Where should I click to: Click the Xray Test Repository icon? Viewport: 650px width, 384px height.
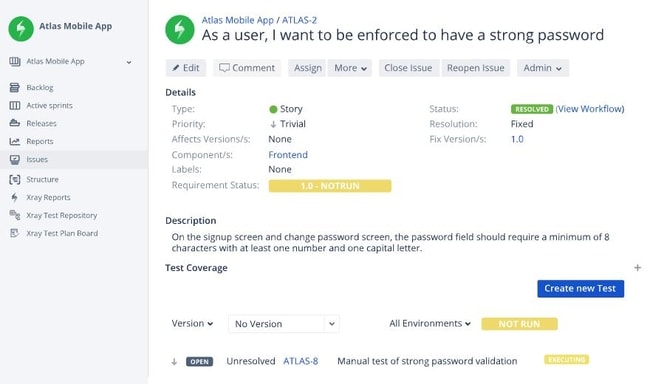[15, 215]
